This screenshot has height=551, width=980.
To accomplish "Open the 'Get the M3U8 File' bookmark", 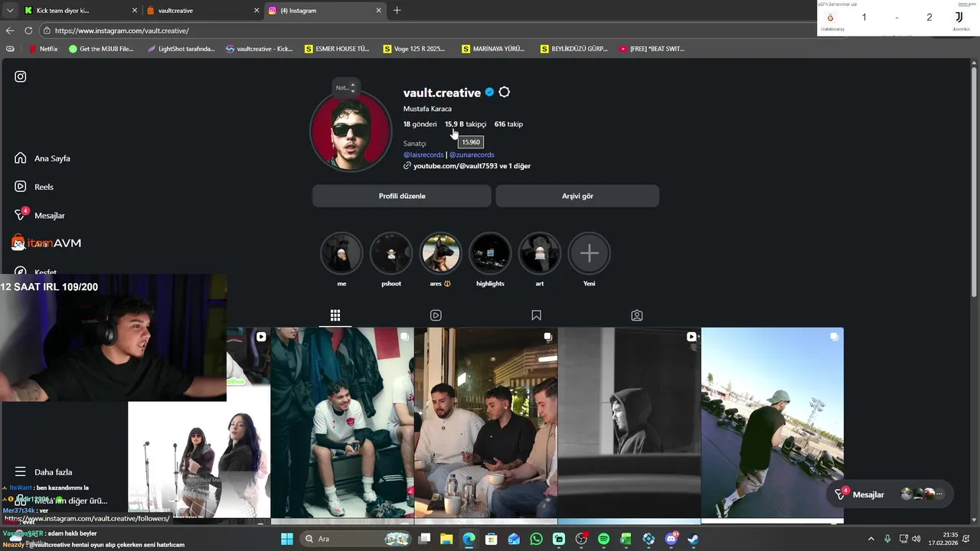I will coord(101,49).
